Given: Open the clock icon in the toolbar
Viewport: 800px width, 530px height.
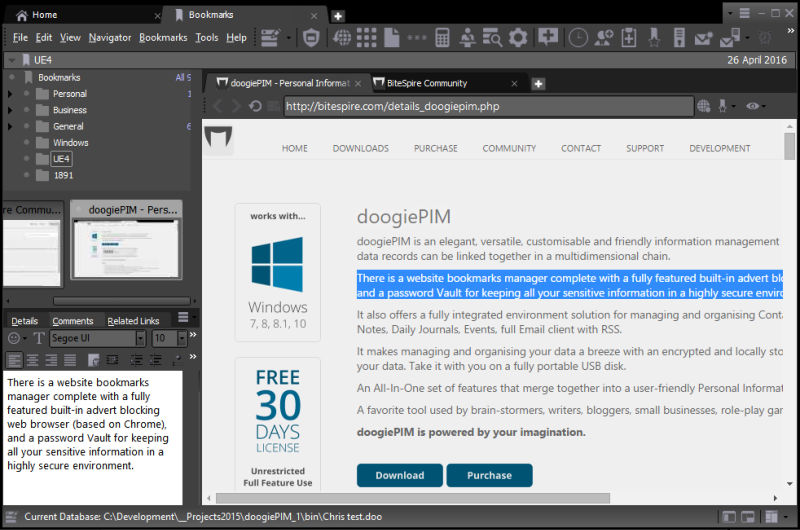Looking at the screenshot, I should [578, 38].
